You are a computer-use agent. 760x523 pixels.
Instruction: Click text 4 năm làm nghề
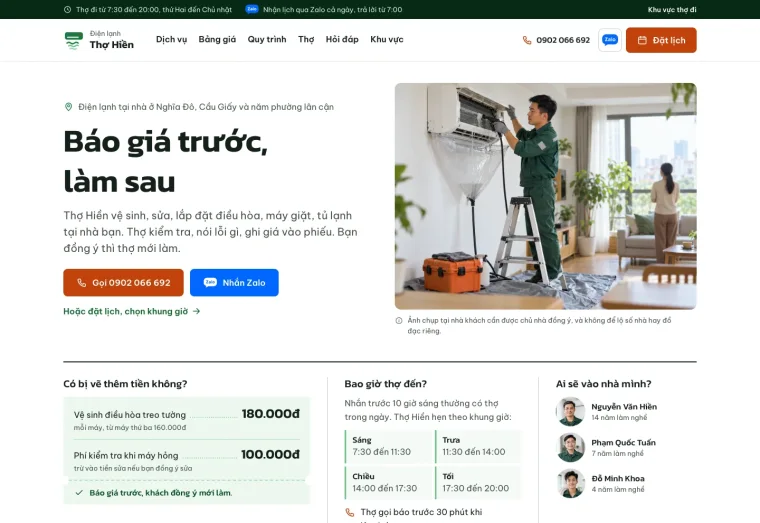coord(618,490)
